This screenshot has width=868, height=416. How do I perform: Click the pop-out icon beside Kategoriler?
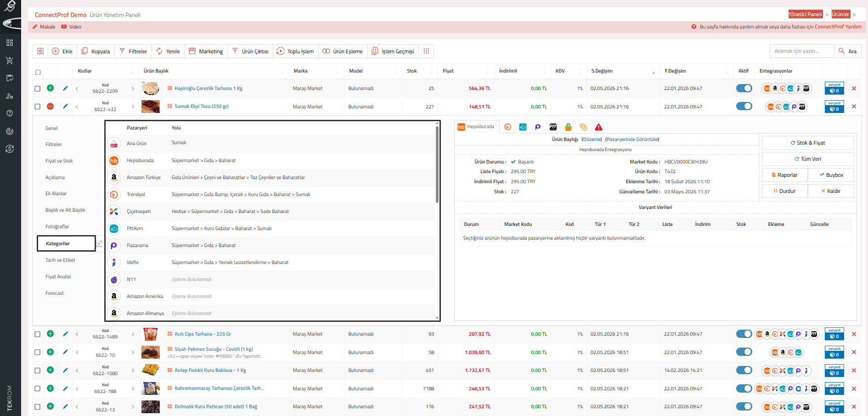tap(99, 243)
